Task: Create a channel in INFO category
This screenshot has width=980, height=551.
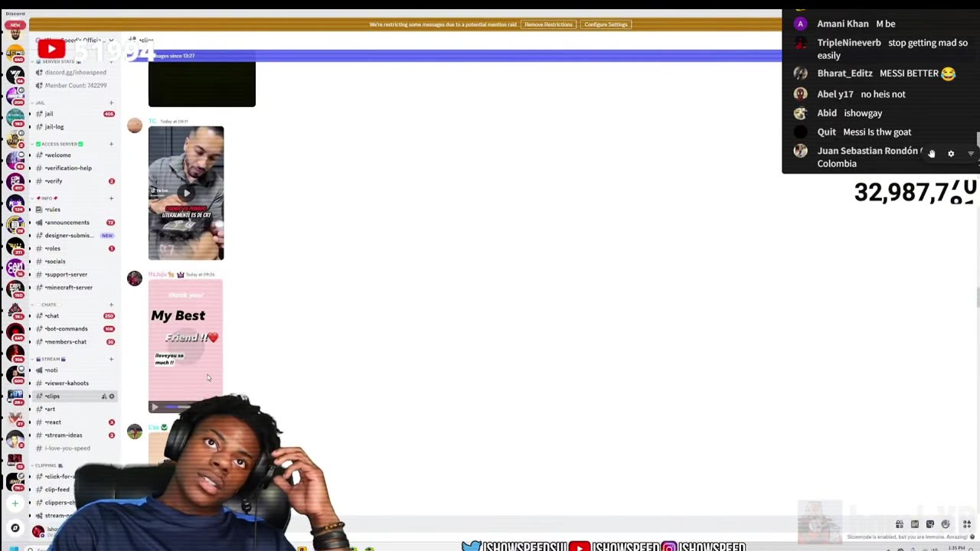Action: 111,198
